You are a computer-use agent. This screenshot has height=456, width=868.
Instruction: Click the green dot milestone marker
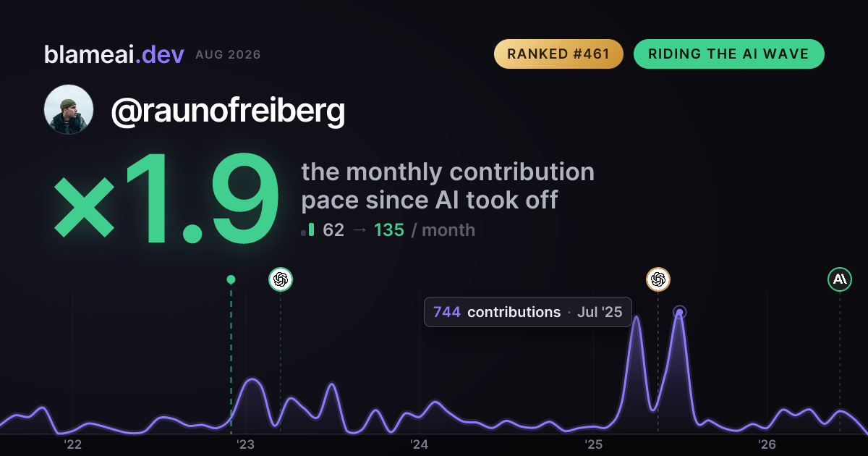pyautogui.click(x=231, y=279)
